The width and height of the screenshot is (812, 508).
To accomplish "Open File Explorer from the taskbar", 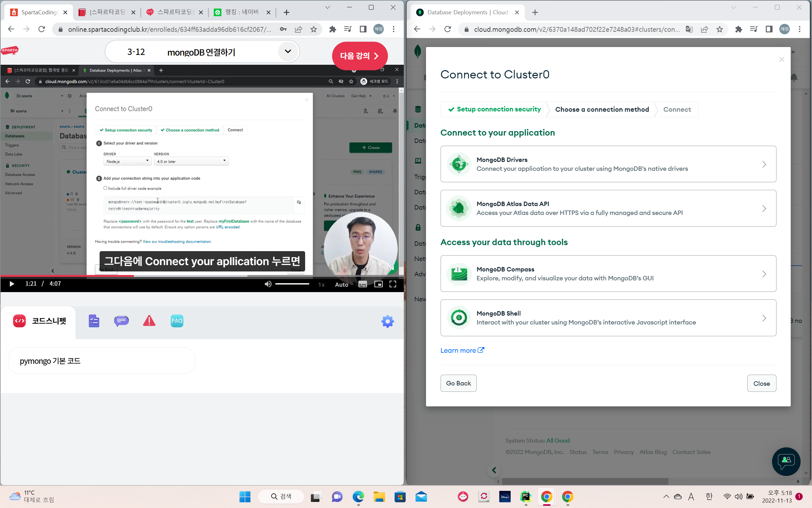I will 379,497.
